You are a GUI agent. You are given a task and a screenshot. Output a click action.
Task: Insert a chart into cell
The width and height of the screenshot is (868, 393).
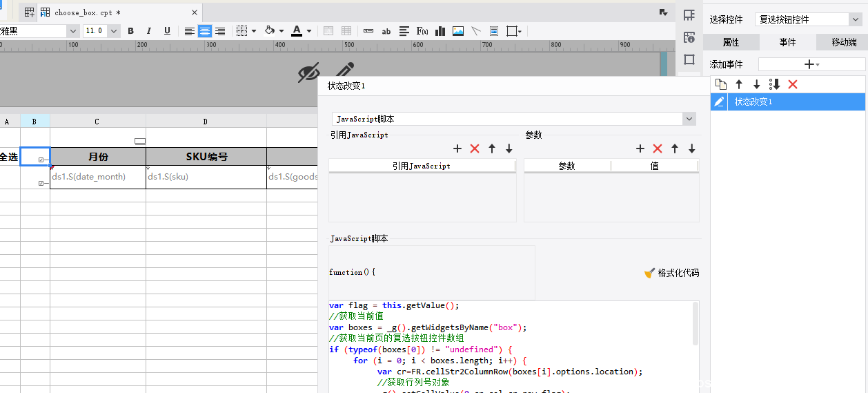coord(440,31)
